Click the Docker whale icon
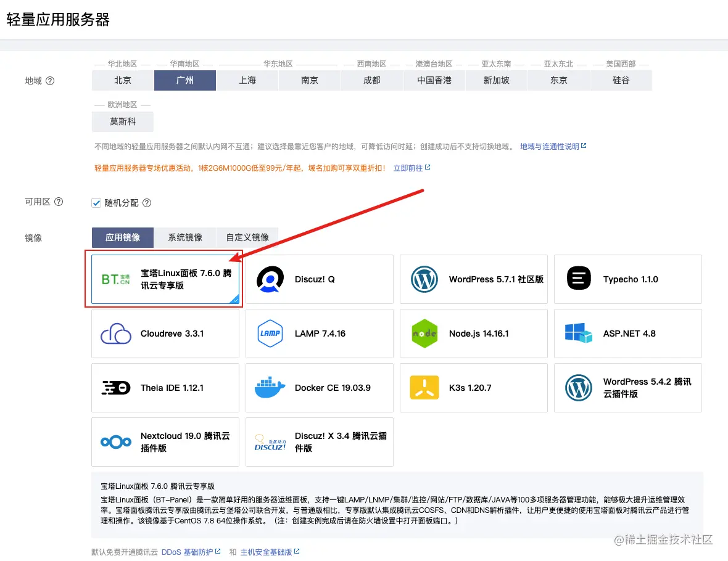 270,387
